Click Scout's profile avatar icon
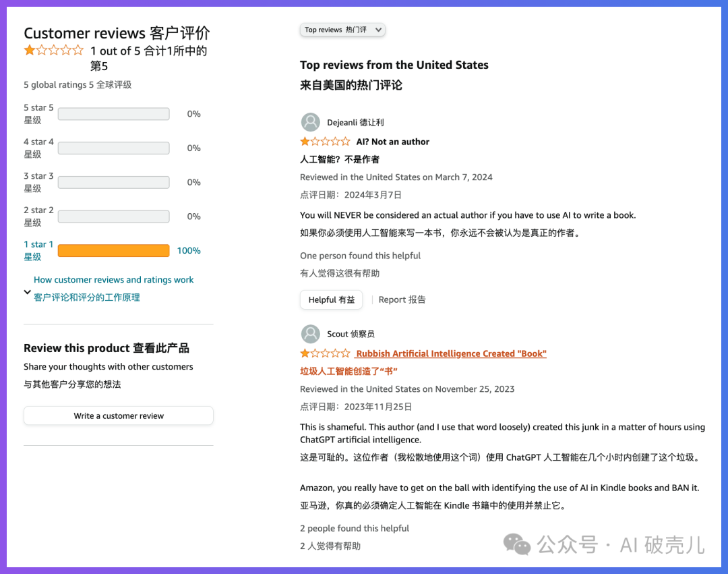This screenshot has width=728, height=574. (x=310, y=334)
